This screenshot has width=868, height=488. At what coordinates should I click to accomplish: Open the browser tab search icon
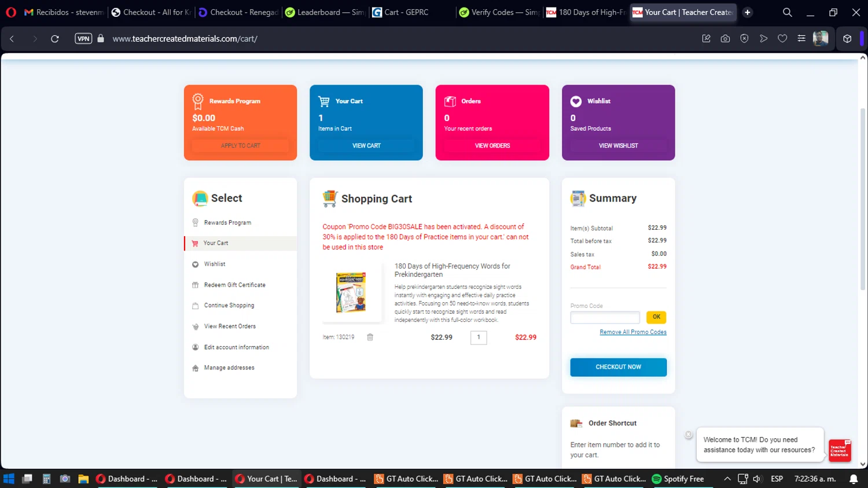[x=788, y=12]
